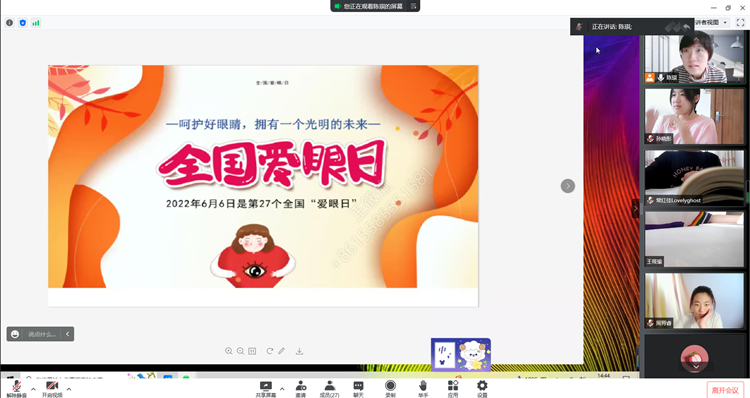Open the 应用 apps menu
Image resolution: width=750 pixels, height=398 pixels.
tap(452, 389)
